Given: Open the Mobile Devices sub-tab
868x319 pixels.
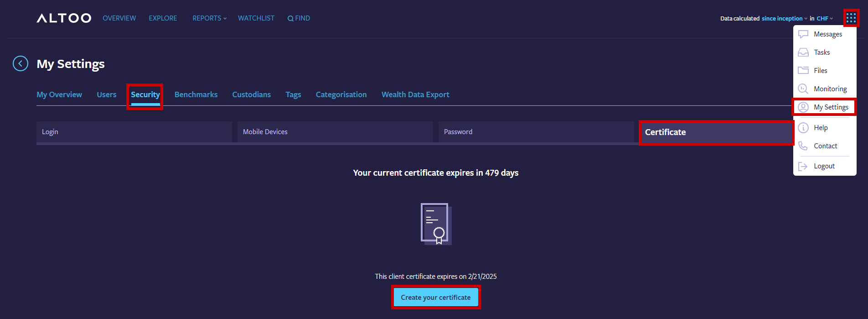Looking at the screenshot, I should click(335, 132).
